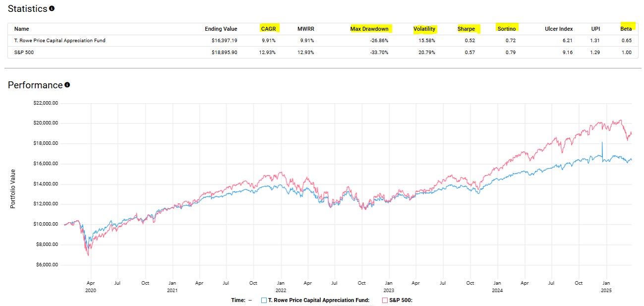The image size is (644, 306).
Task: Click the Statistics section heading
Action: click(27, 8)
